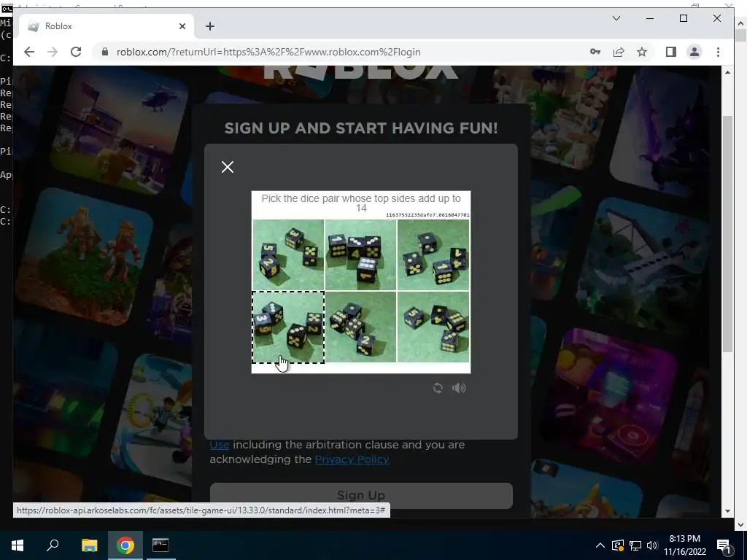
Task: Open the Chrome profile avatar
Action: tap(694, 52)
